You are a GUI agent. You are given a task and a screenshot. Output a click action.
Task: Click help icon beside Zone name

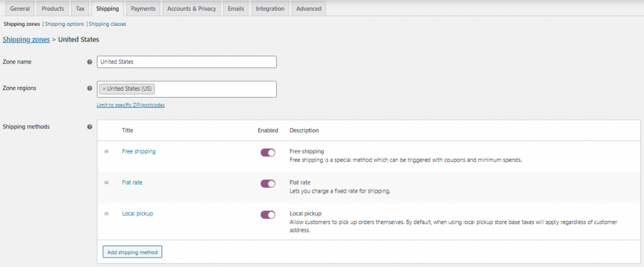click(90, 62)
